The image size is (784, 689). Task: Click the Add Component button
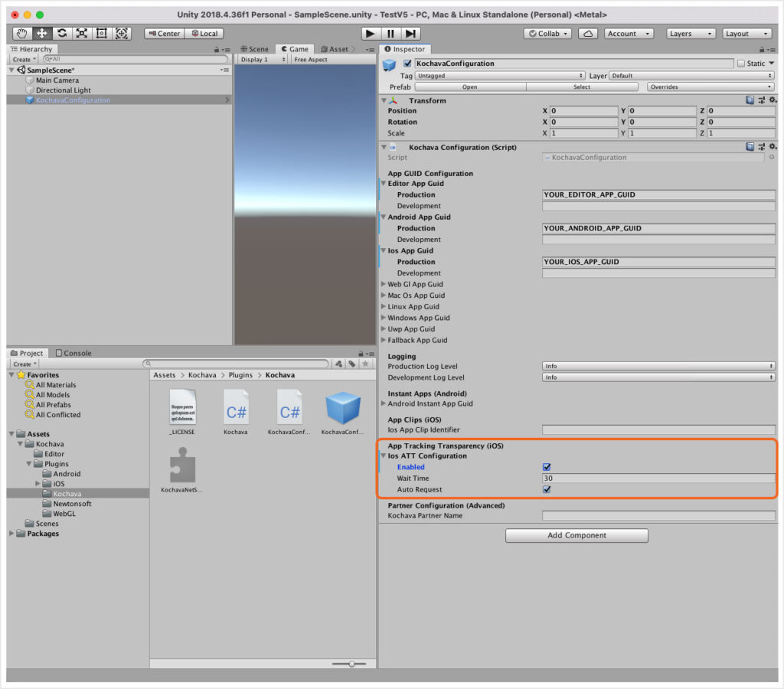tap(577, 535)
